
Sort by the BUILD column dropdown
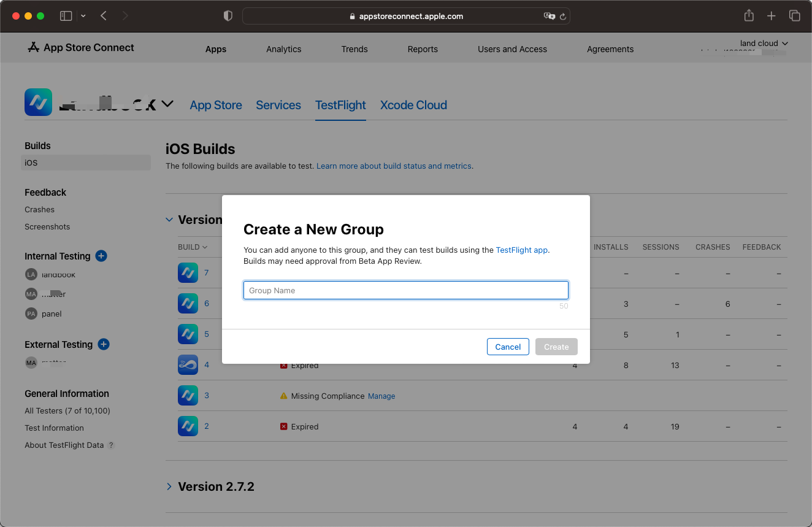[193, 247]
